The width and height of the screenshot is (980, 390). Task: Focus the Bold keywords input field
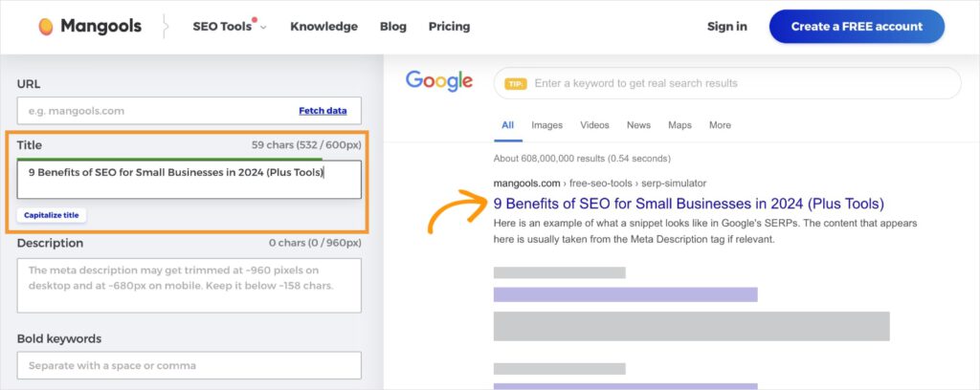[189, 365]
